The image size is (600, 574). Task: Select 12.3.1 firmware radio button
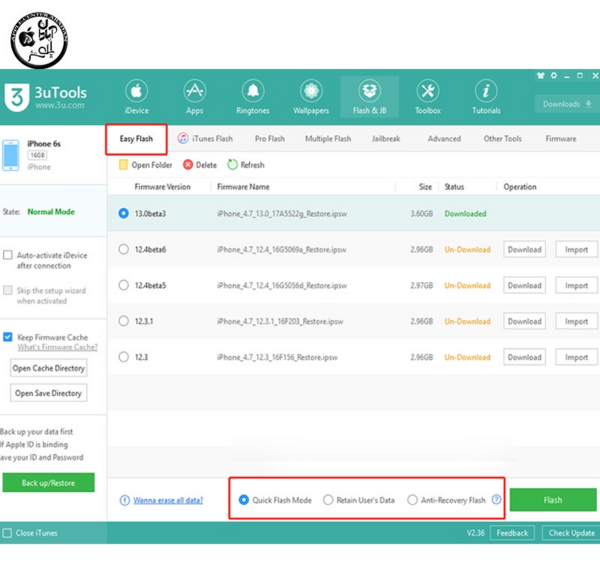pyautogui.click(x=124, y=321)
